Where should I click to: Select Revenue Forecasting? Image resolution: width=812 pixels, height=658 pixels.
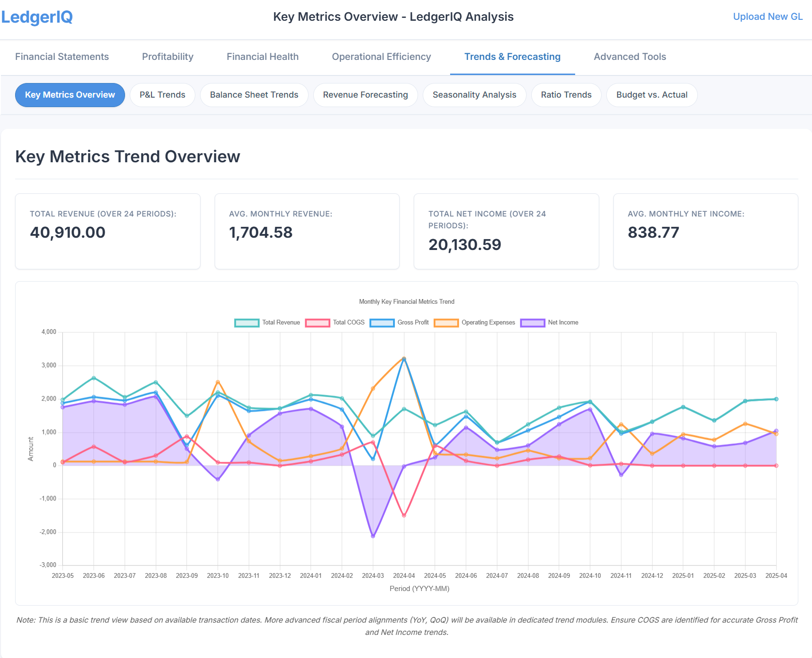tap(365, 95)
